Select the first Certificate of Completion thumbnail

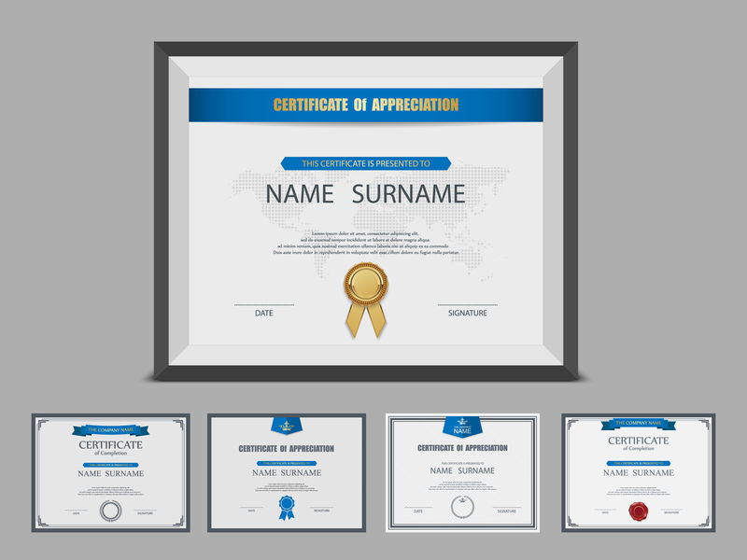(110, 472)
